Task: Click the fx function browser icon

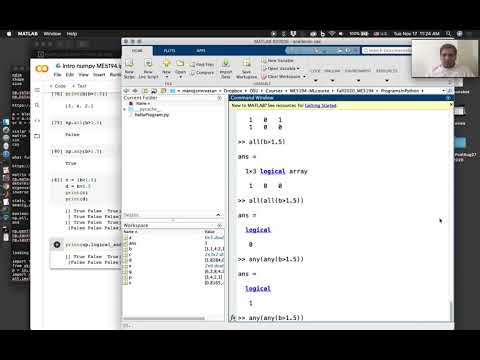Action: coord(233,318)
